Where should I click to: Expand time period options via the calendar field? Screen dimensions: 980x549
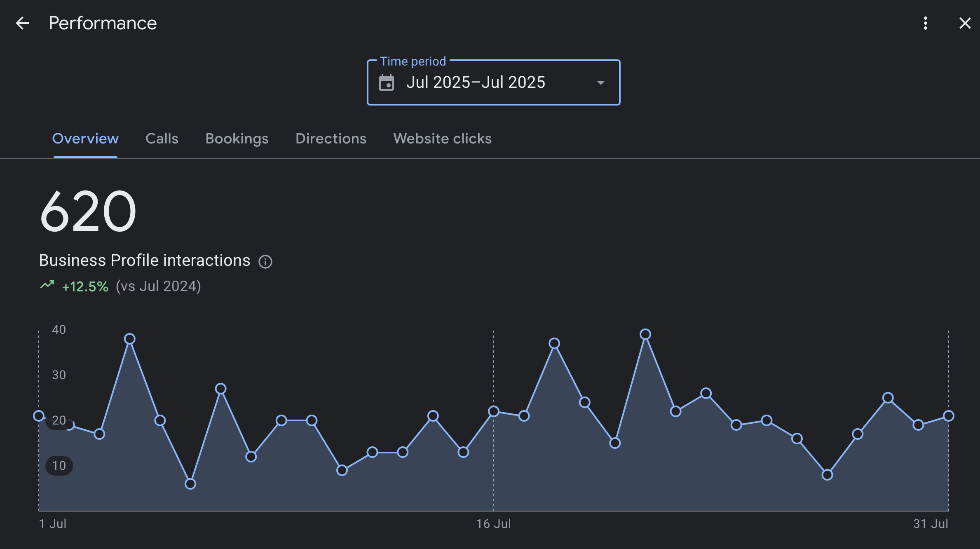493,82
